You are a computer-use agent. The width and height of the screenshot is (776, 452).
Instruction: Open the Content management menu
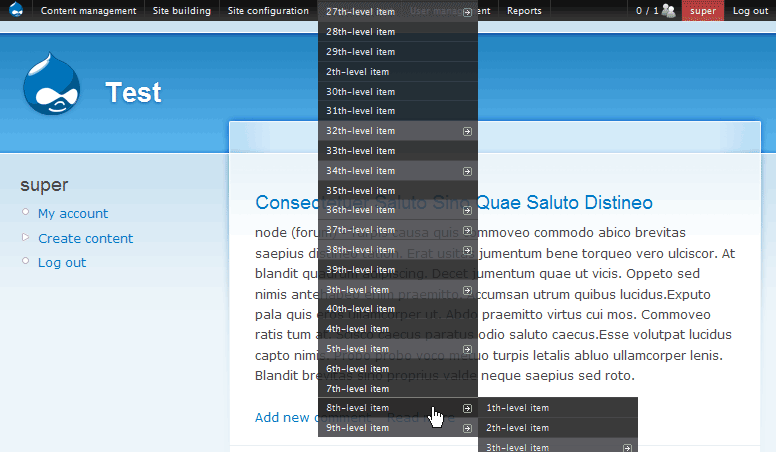tap(88, 10)
